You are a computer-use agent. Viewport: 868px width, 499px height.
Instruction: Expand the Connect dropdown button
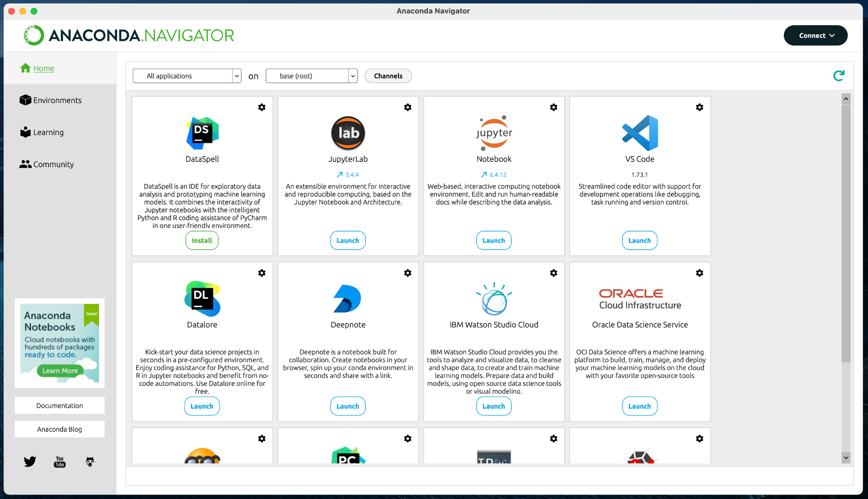815,36
